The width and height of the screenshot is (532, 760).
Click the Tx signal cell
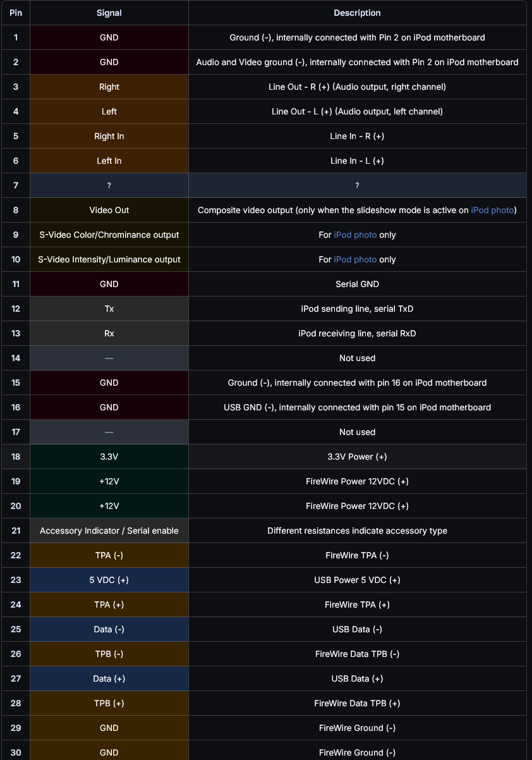click(109, 309)
